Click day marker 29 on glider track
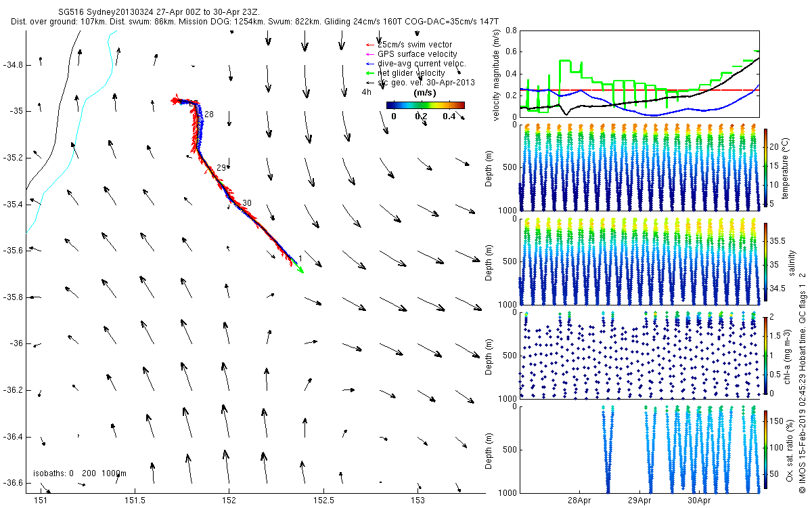812x508 pixels. coord(221,168)
